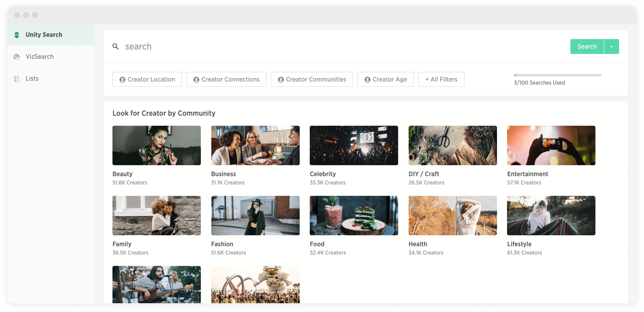Open the Beauty community thumbnail
644x312 pixels.
157,146
